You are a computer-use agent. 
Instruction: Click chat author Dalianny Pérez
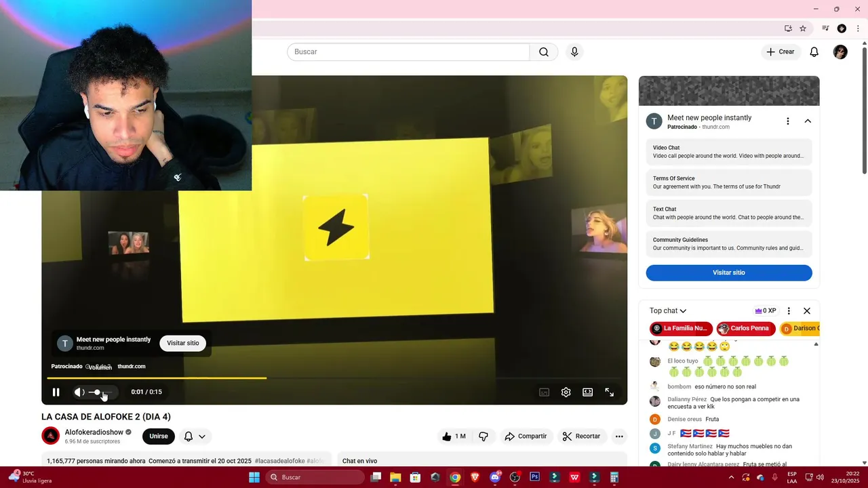click(687, 399)
